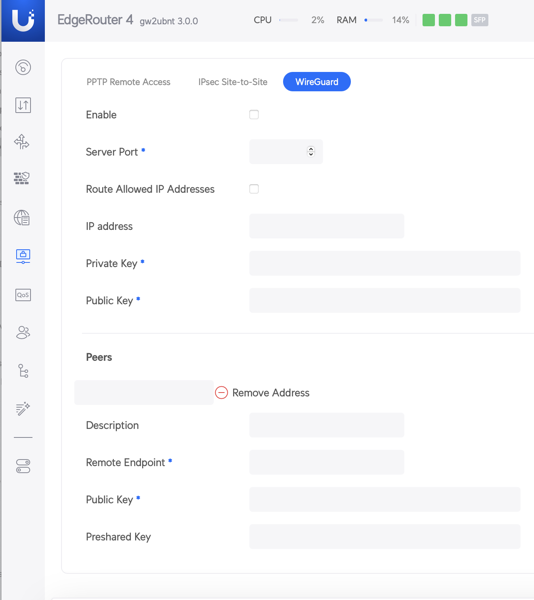The width and height of the screenshot is (534, 600).
Task: Tick the Enable WireGuard checkbox
Action: click(254, 114)
